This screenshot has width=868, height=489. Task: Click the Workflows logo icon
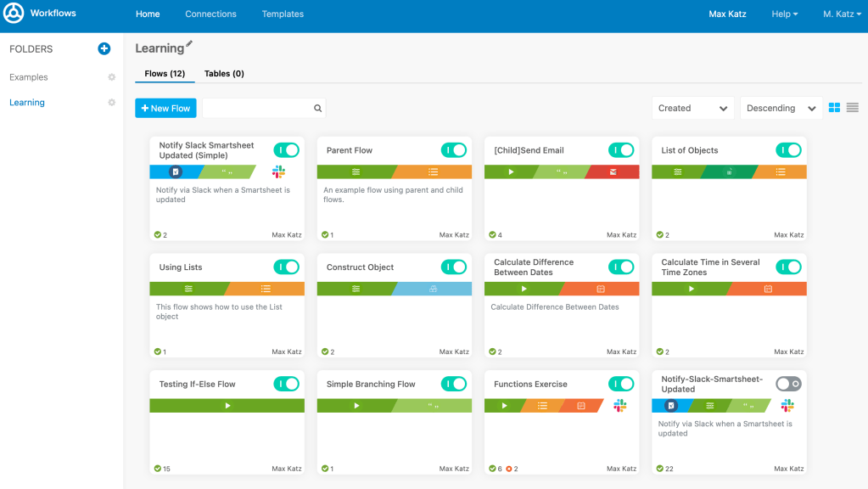(14, 14)
